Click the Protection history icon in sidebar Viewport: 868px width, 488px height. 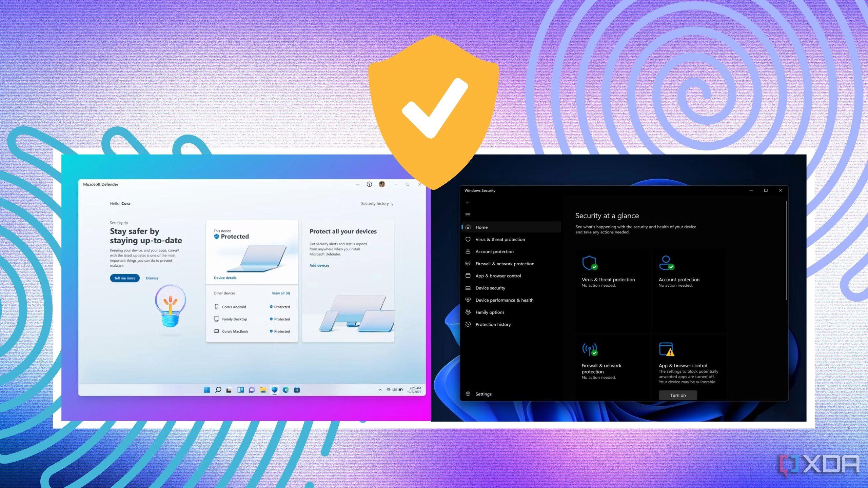469,324
